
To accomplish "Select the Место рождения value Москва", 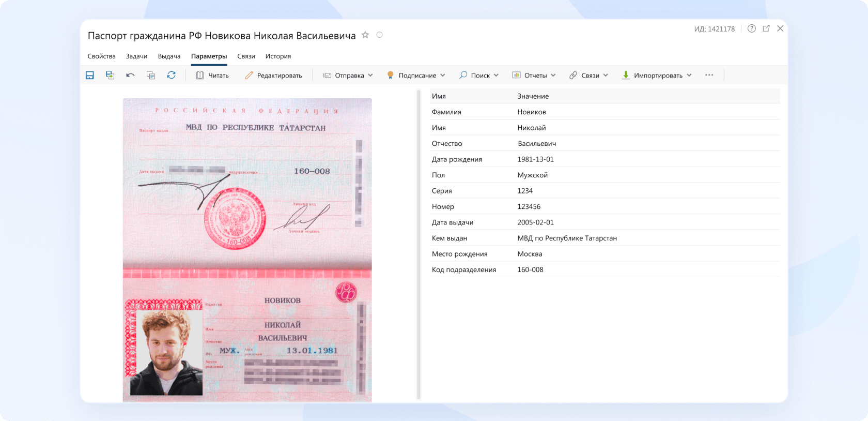I will (530, 254).
